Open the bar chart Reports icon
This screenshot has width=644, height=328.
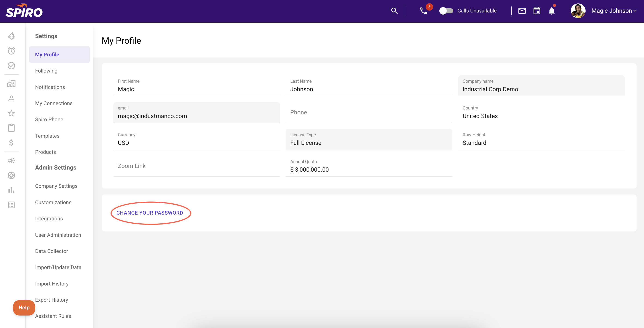pos(11,190)
